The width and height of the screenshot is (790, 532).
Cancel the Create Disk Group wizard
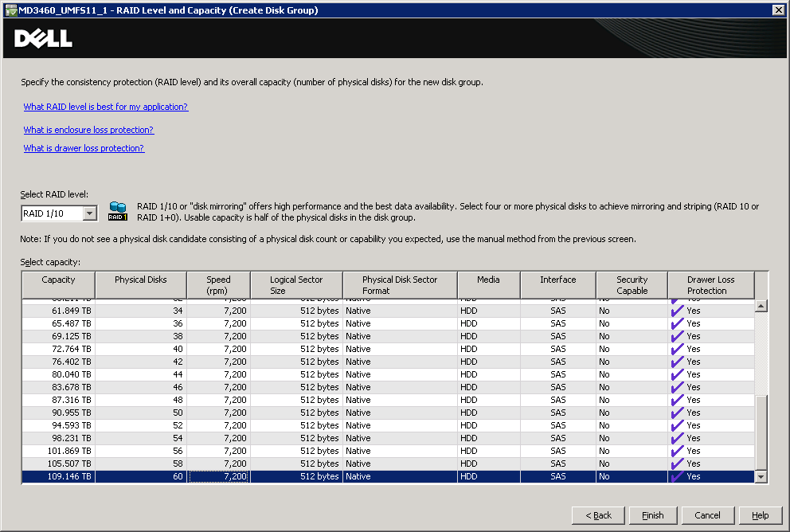click(707, 515)
